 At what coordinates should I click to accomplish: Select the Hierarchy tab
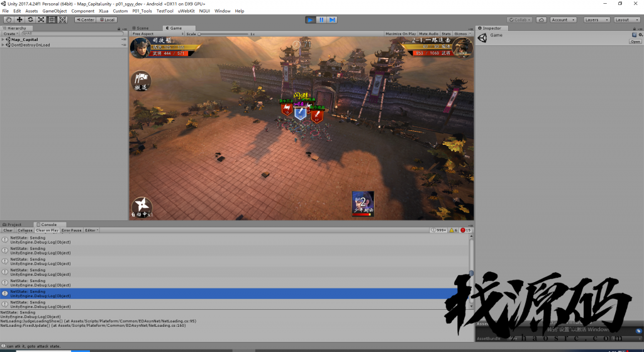(x=15, y=28)
